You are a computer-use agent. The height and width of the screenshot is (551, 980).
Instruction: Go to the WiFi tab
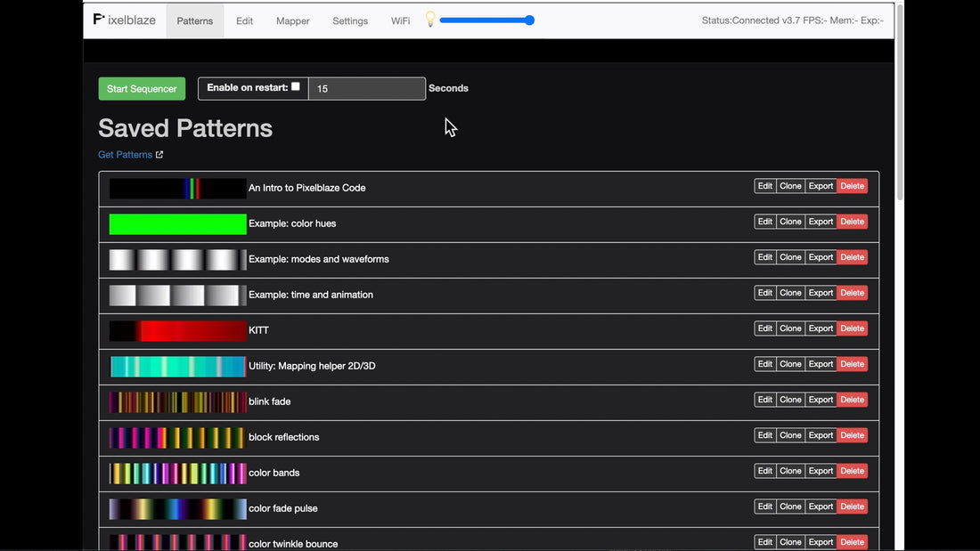coord(401,20)
